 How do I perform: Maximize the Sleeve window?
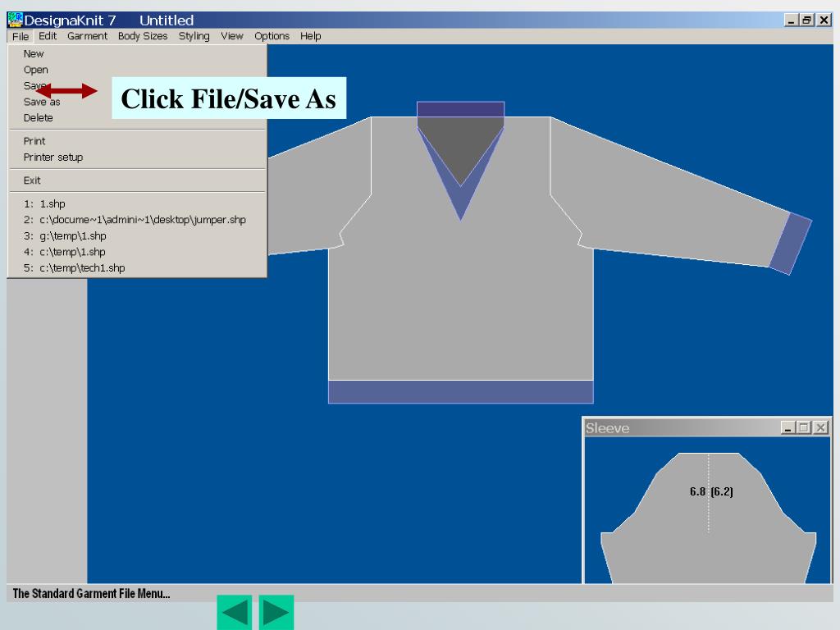point(803,427)
